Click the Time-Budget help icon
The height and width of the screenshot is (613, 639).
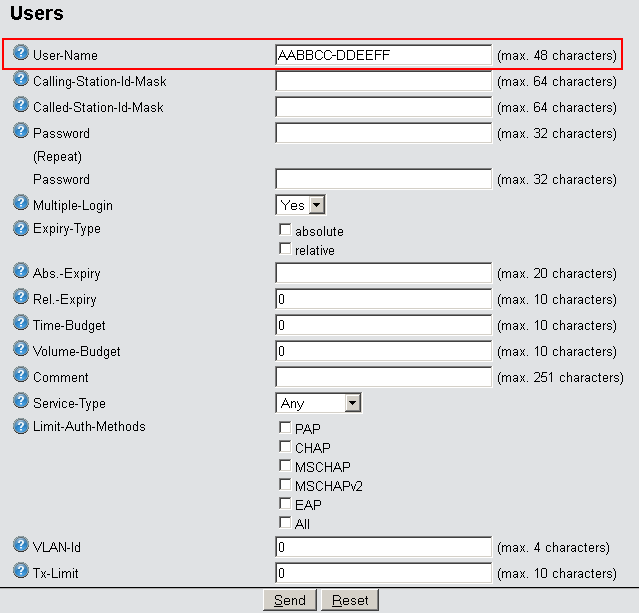point(21,323)
